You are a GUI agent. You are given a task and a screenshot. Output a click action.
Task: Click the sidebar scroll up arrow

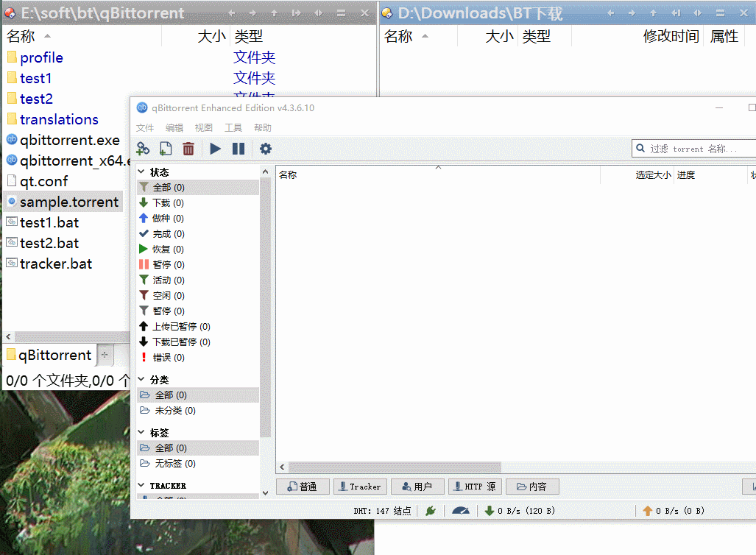click(x=265, y=172)
